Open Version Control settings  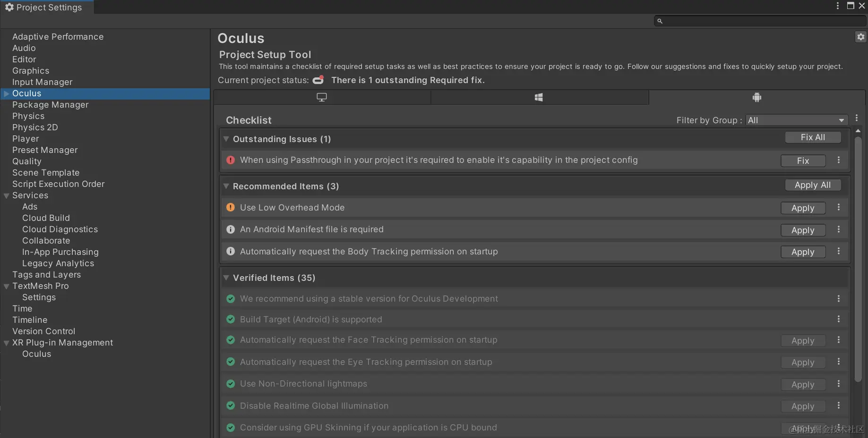click(44, 331)
